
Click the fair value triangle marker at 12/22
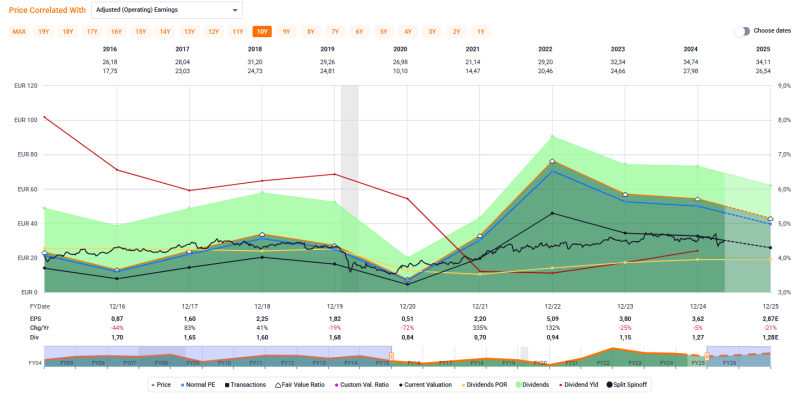click(x=553, y=161)
